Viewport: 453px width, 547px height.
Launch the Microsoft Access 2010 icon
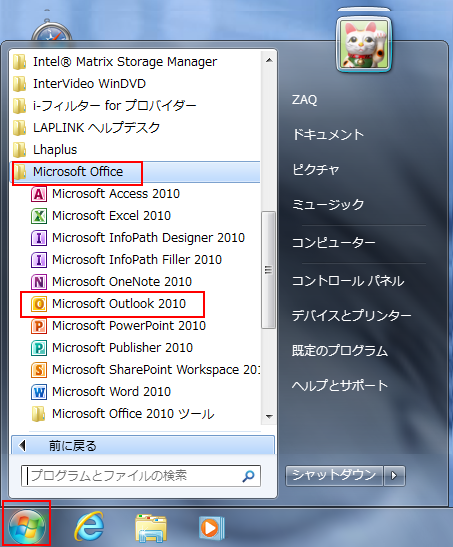click(39, 194)
